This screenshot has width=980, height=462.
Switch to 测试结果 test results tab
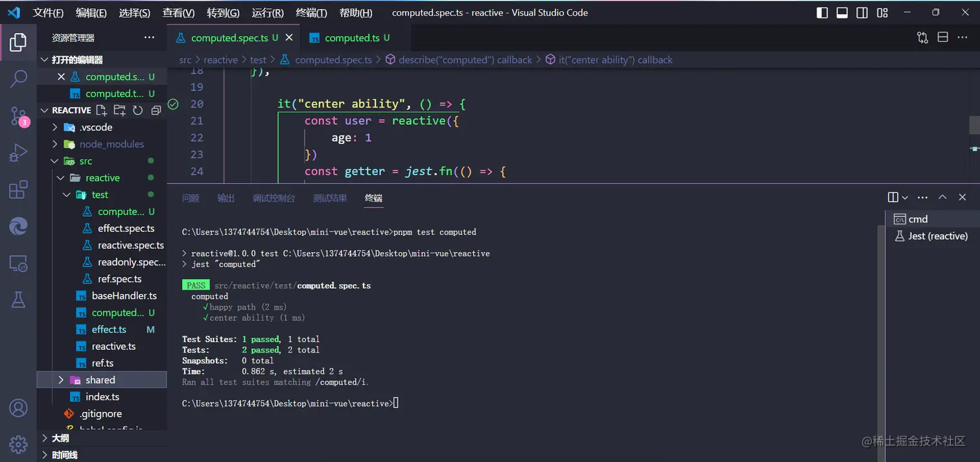330,198
